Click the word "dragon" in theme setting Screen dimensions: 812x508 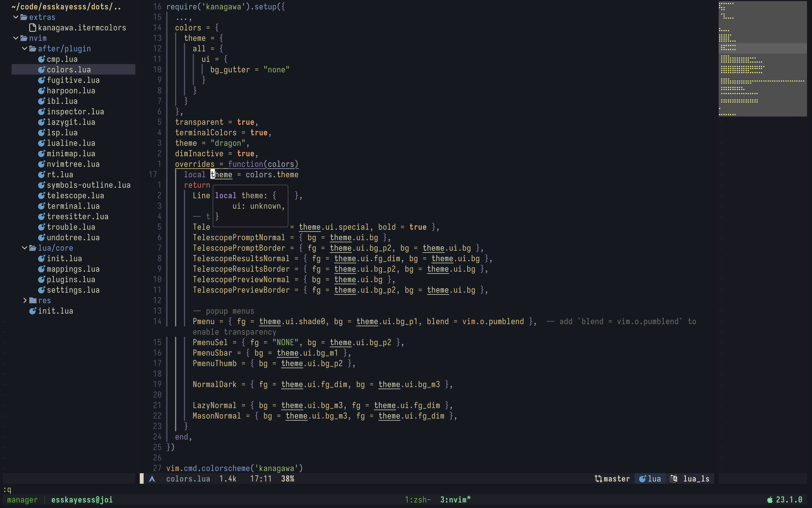228,143
